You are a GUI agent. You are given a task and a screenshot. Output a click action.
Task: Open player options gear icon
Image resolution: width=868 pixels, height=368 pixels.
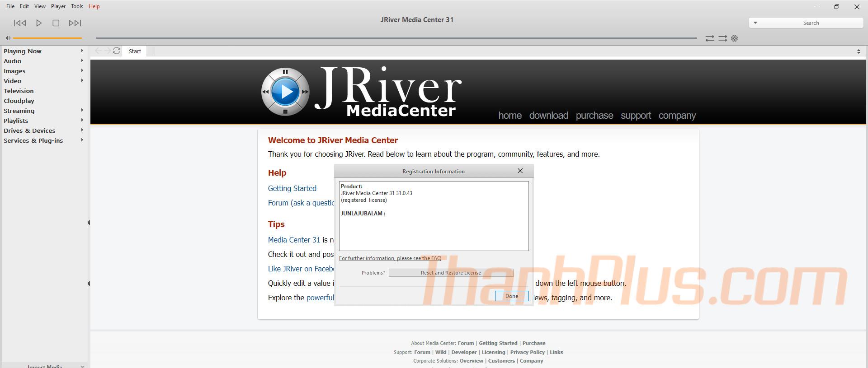(x=735, y=38)
